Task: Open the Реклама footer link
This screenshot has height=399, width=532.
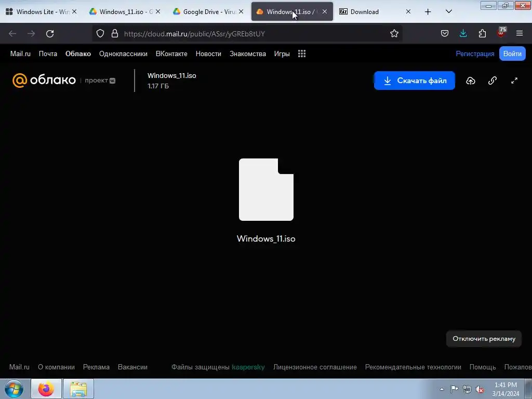Action: [x=96, y=367]
